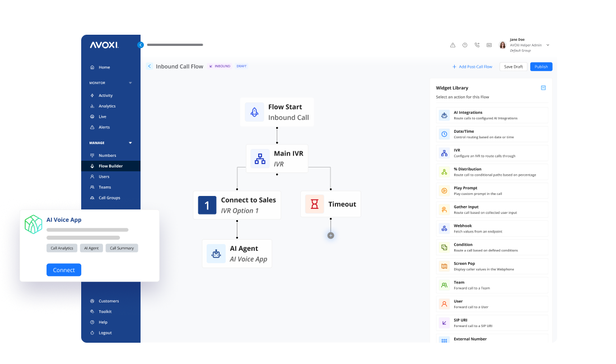The height and width of the screenshot is (364, 616).
Task: Select the AI Integrations widget icon
Action: point(444,115)
